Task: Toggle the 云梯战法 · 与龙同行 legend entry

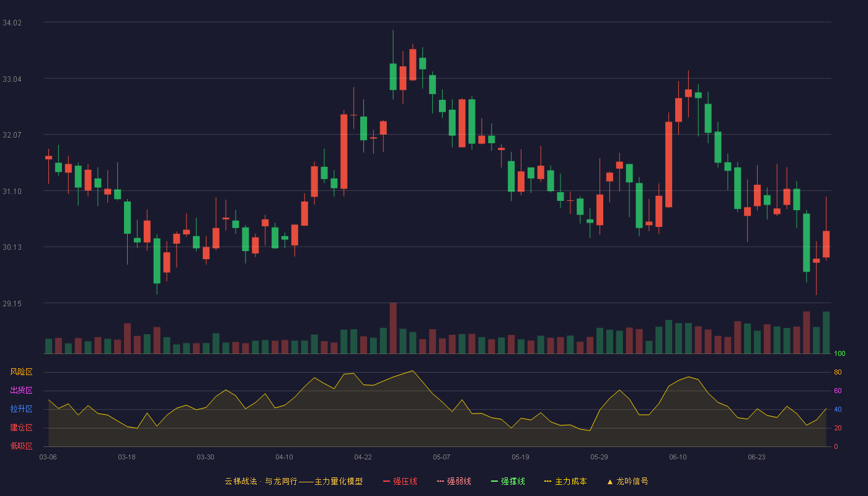Action: point(294,481)
